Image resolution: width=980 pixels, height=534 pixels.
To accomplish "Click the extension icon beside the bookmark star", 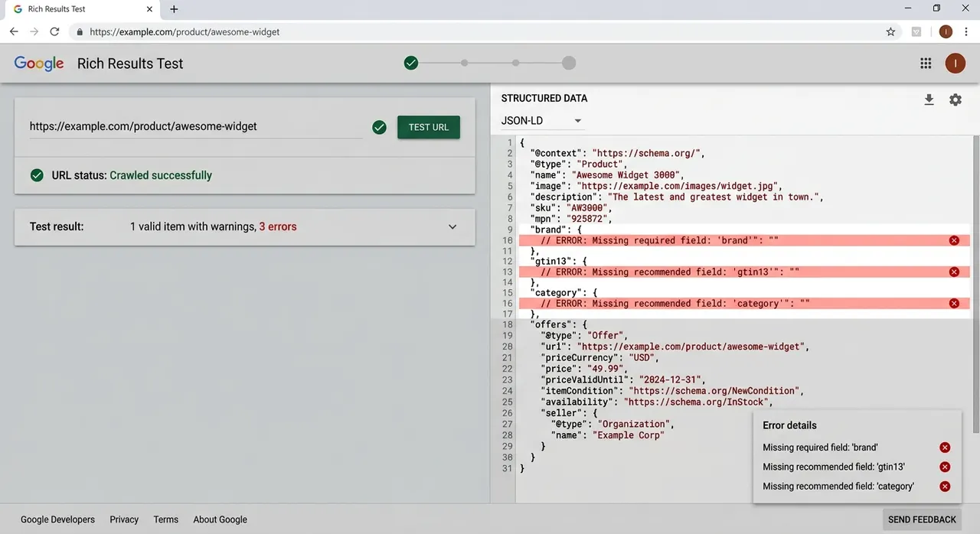I will point(916,32).
